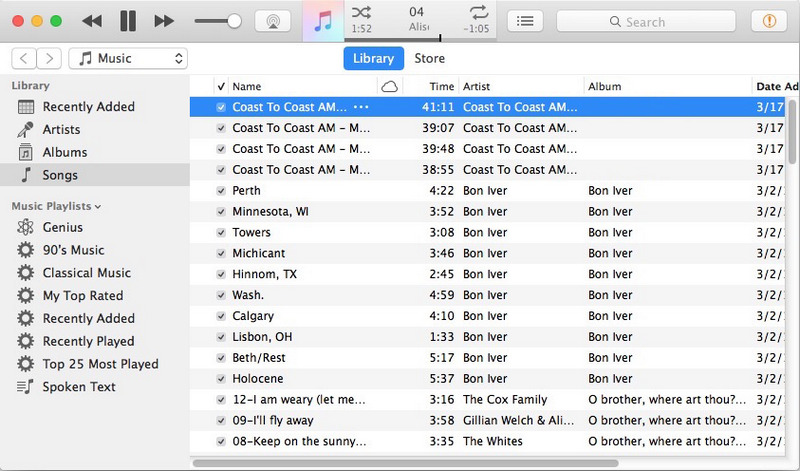Open Genius playlist in the sidebar
The image size is (800, 471).
point(62,227)
